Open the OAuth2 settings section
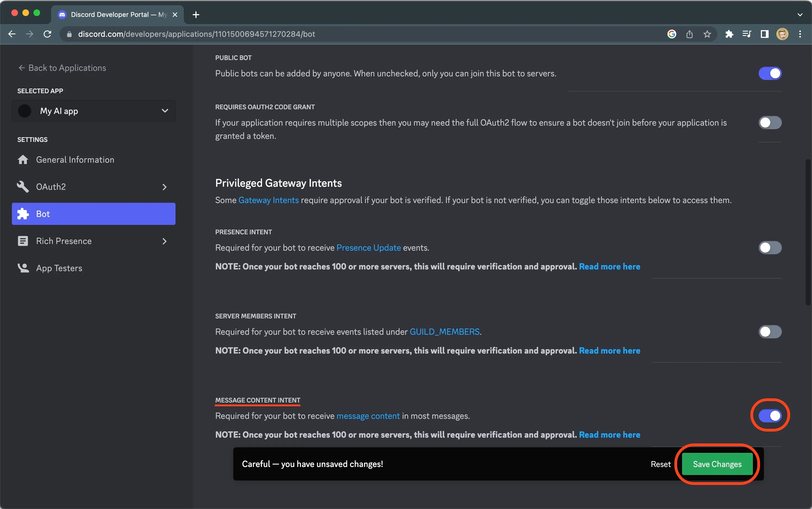This screenshot has height=509, width=812. coord(94,186)
